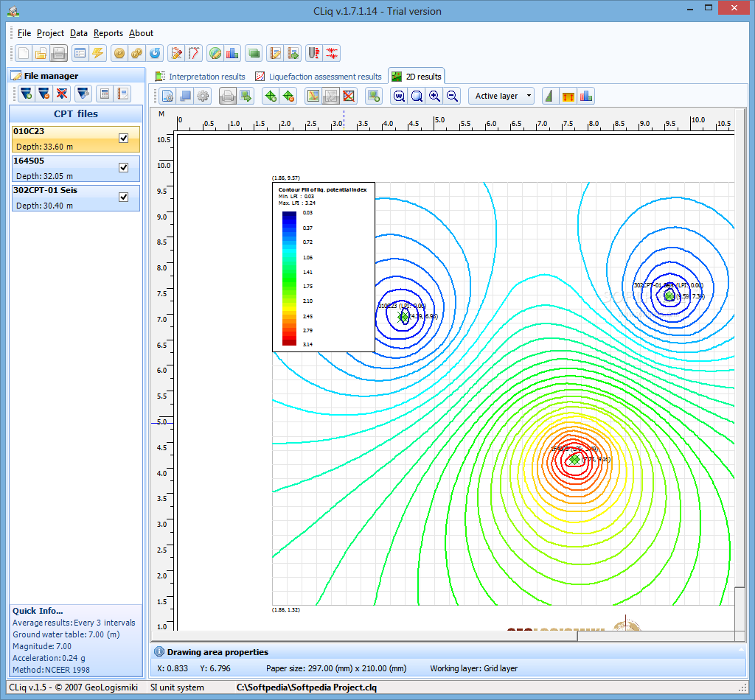This screenshot has width=755, height=700.
Task: Click 'Working layer: Grid layer' text
Action: pyautogui.click(x=474, y=668)
